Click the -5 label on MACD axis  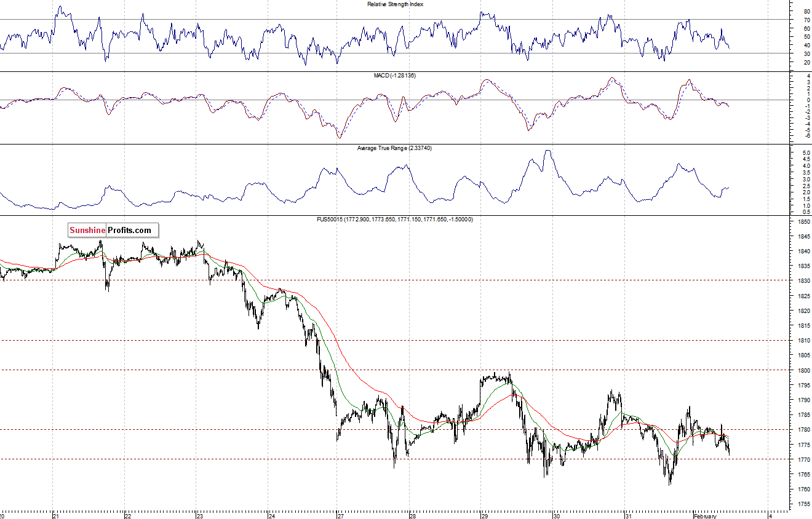pyautogui.click(x=806, y=130)
